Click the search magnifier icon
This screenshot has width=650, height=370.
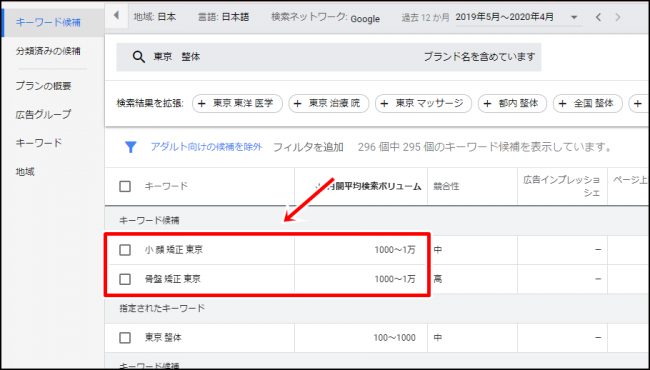click(x=138, y=57)
